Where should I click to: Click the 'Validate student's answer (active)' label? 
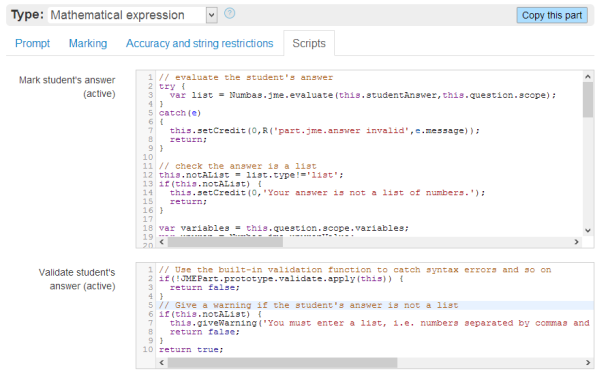pyautogui.click(x=77, y=279)
